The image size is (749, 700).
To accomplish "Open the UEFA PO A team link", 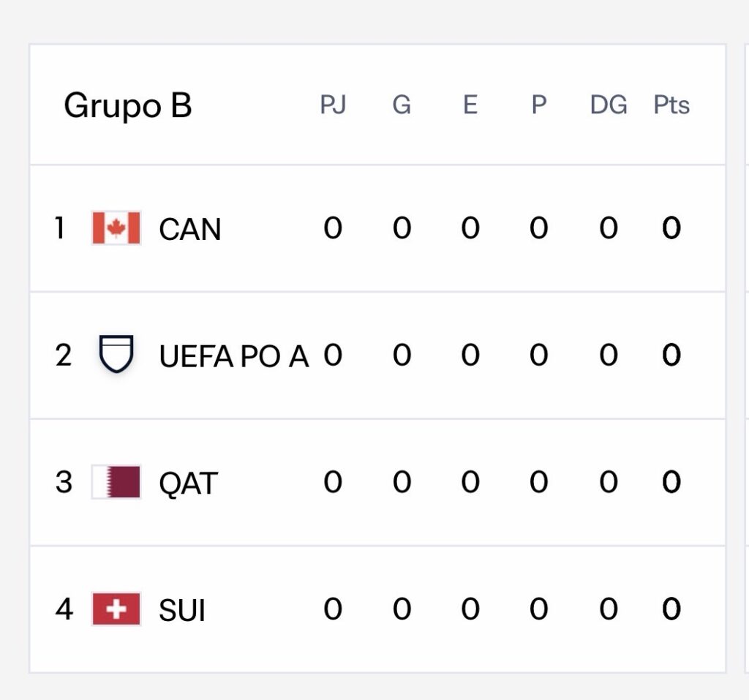I will pos(233,356).
